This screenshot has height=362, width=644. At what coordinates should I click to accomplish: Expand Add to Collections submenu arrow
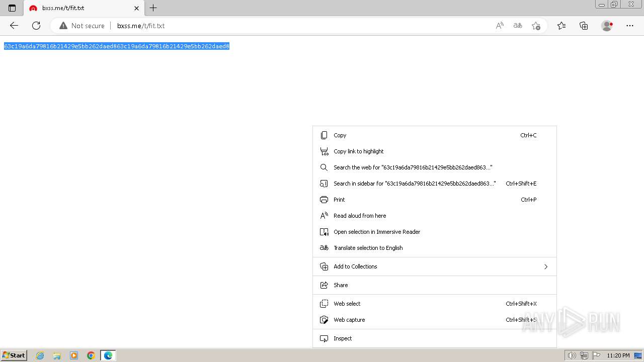(x=546, y=266)
